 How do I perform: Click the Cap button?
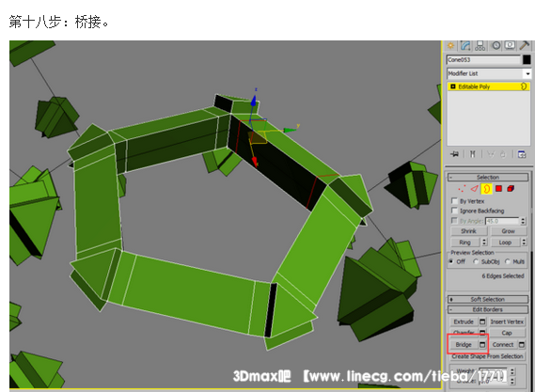(507, 333)
